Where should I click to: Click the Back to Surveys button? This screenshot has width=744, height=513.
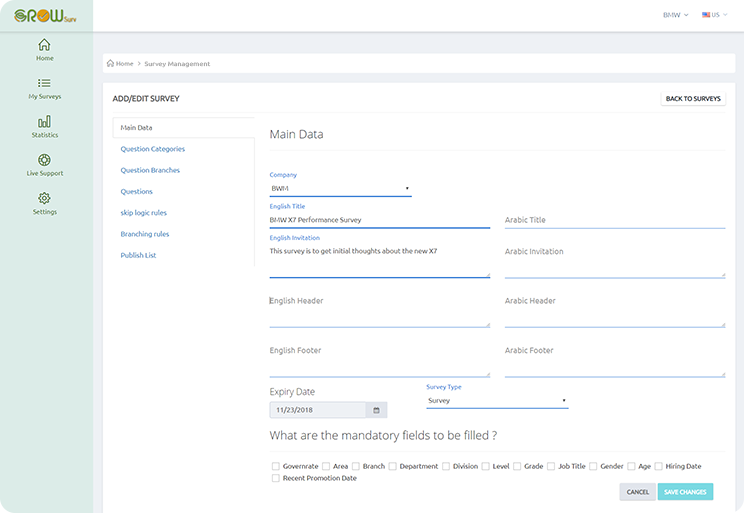coord(693,99)
